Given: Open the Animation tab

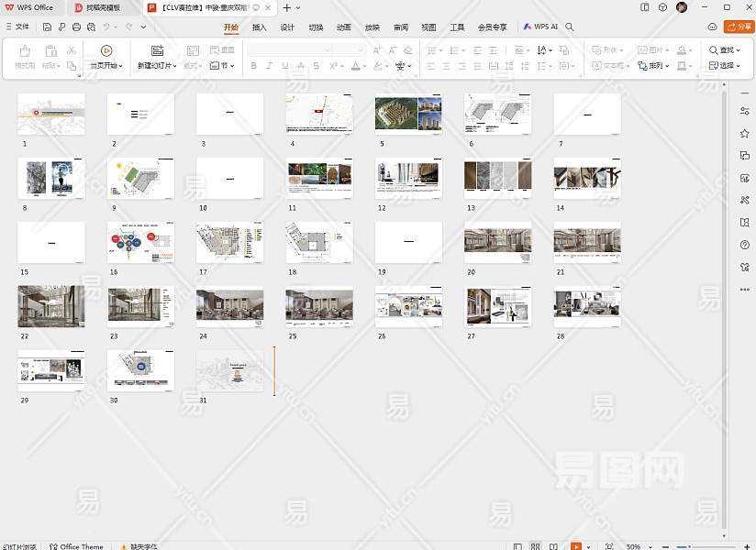Looking at the screenshot, I should 344,27.
